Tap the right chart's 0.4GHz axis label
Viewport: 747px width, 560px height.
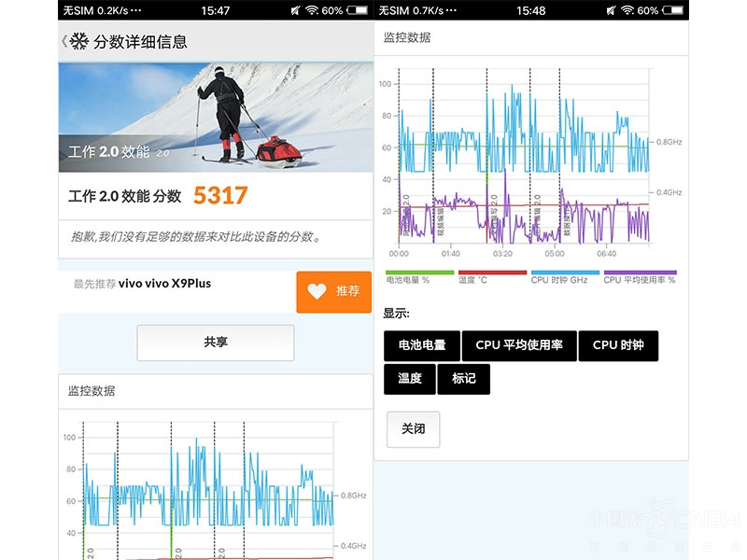669,192
